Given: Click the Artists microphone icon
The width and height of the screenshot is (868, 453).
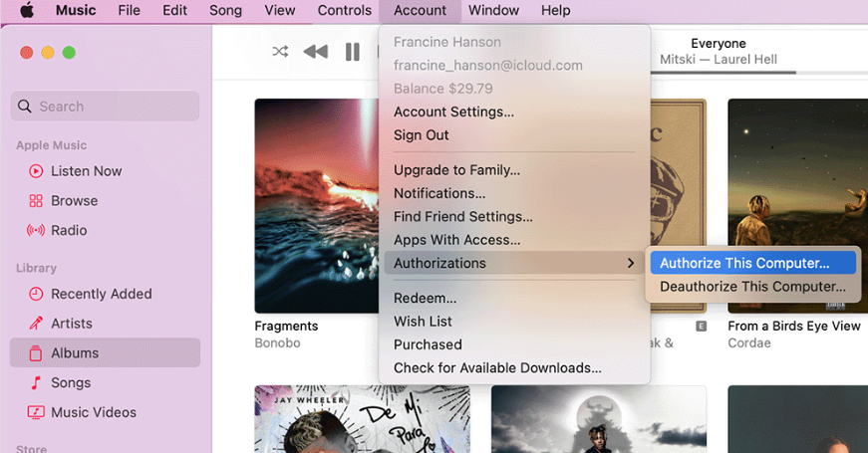Looking at the screenshot, I should [36, 323].
